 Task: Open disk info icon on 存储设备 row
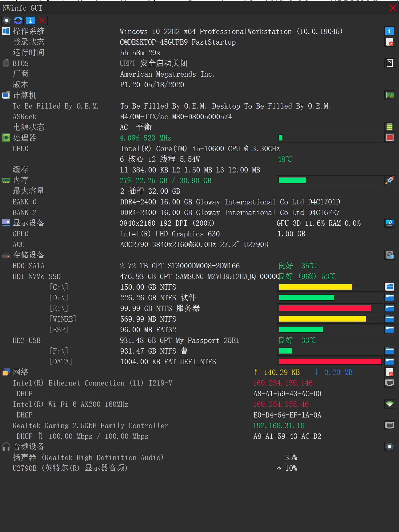tap(390, 255)
